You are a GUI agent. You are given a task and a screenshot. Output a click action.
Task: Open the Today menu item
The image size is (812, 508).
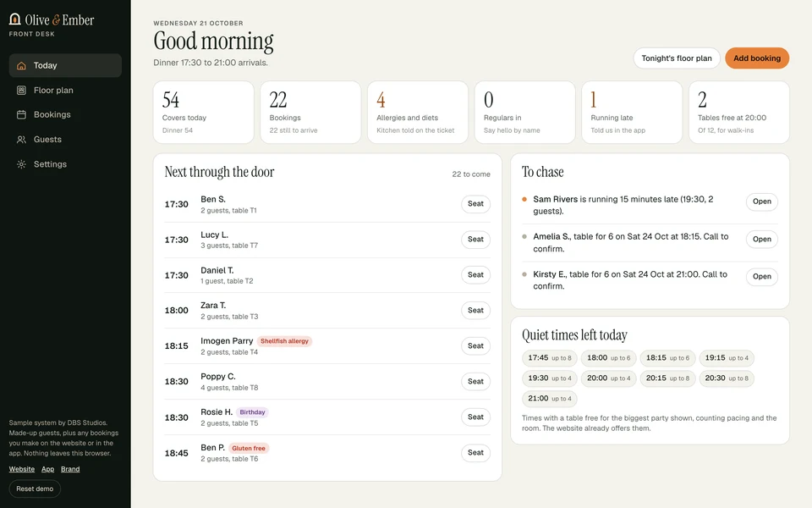65,66
